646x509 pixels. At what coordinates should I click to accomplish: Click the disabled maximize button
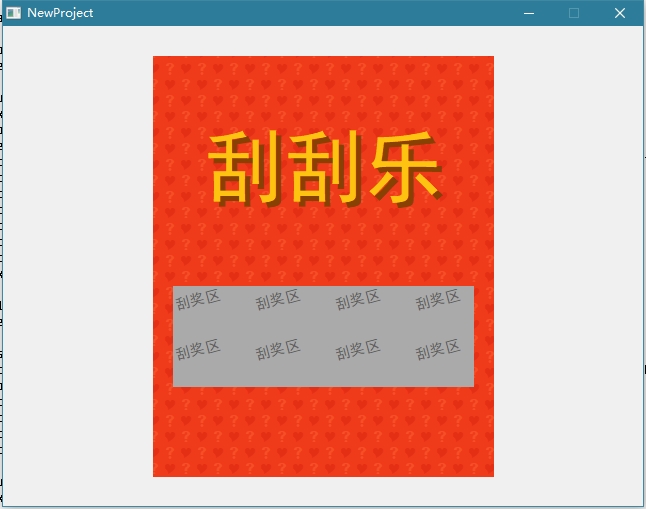click(x=574, y=13)
